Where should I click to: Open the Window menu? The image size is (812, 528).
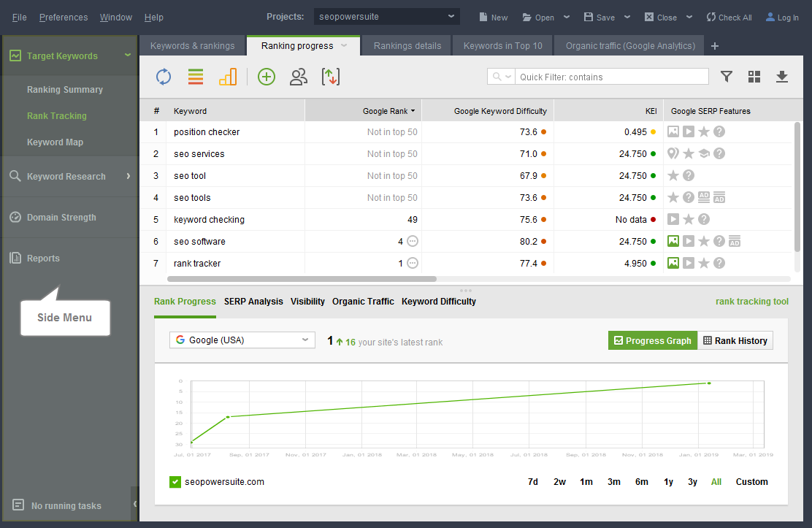(x=116, y=17)
